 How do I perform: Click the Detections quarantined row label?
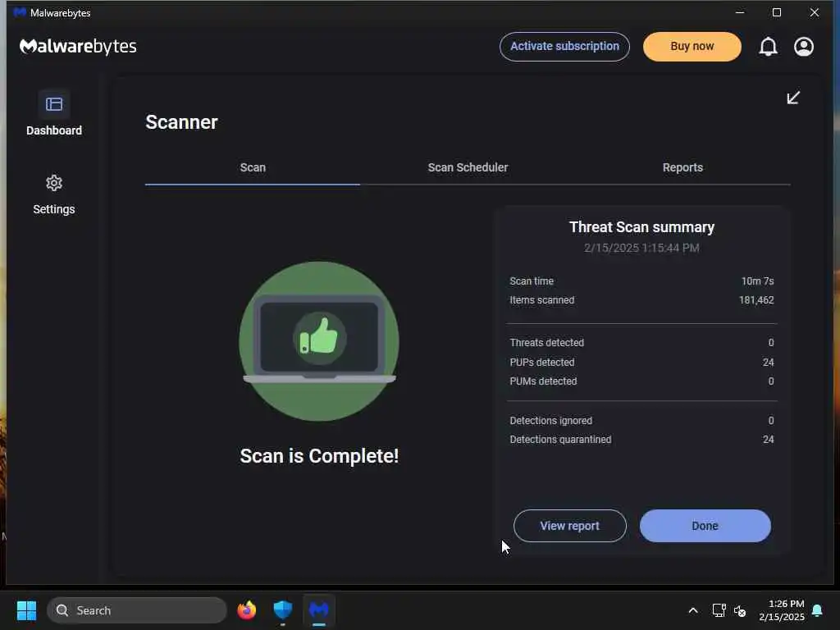[560, 440]
